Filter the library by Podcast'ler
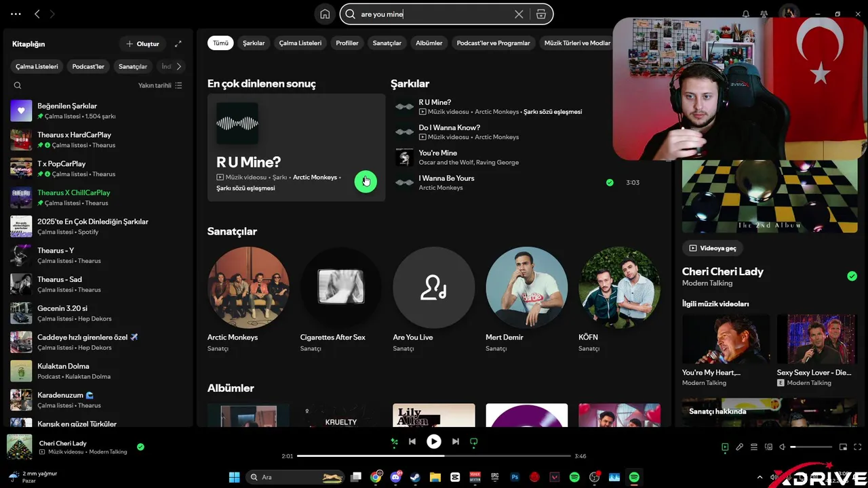The width and height of the screenshot is (868, 488). click(88, 66)
